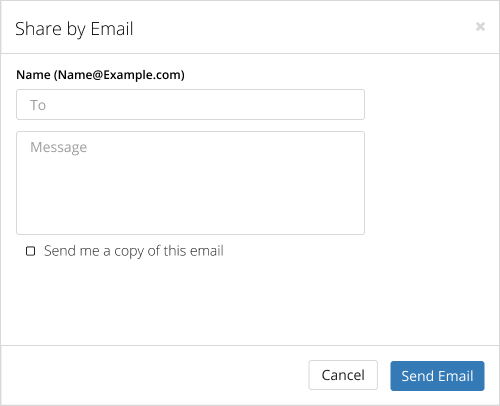
Task: Click the Name (Name@Example.com) field label
Action: pos(100,75)
